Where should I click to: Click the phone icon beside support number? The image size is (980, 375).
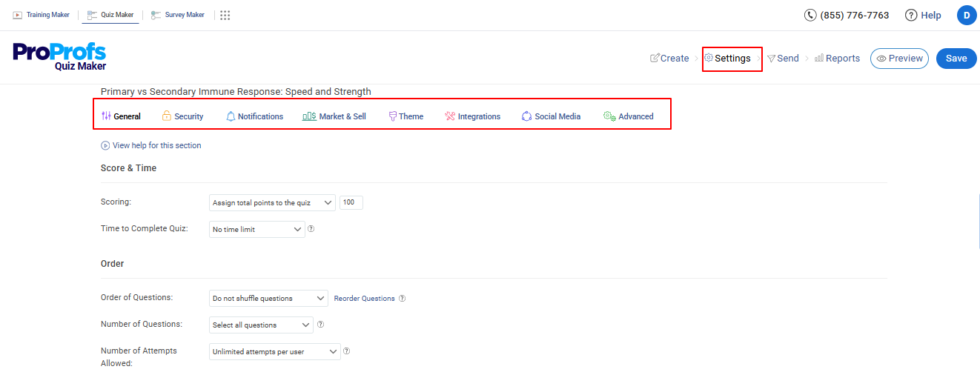[810, 15]
